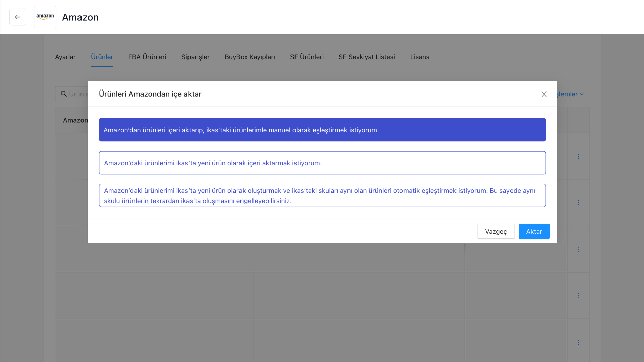Select automatic SKU matching import option
644x362 pixels.
pos(322,195)
